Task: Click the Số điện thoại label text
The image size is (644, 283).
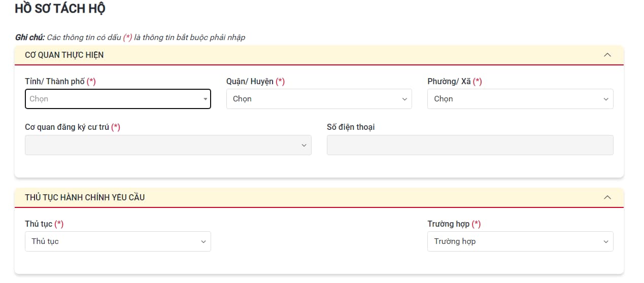Action: tap(351, 127)
